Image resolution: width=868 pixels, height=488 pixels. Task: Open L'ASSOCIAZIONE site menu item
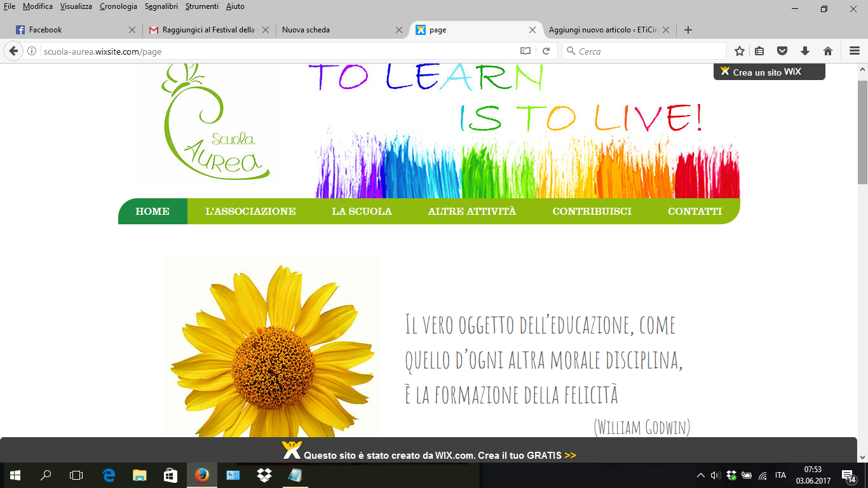pos(250,211)
